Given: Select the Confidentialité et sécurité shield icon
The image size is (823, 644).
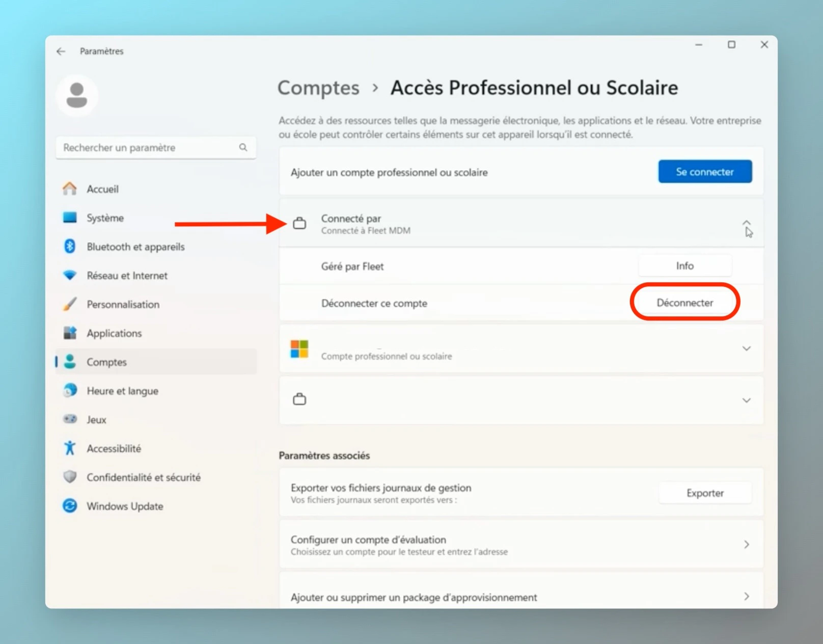Looking at the screenshot, I should [69, 477].
